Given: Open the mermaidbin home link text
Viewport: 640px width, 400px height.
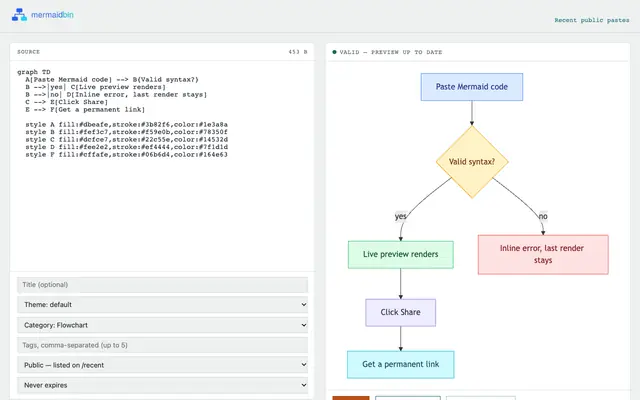Looking at the screenshot, I should coord(52,15).
